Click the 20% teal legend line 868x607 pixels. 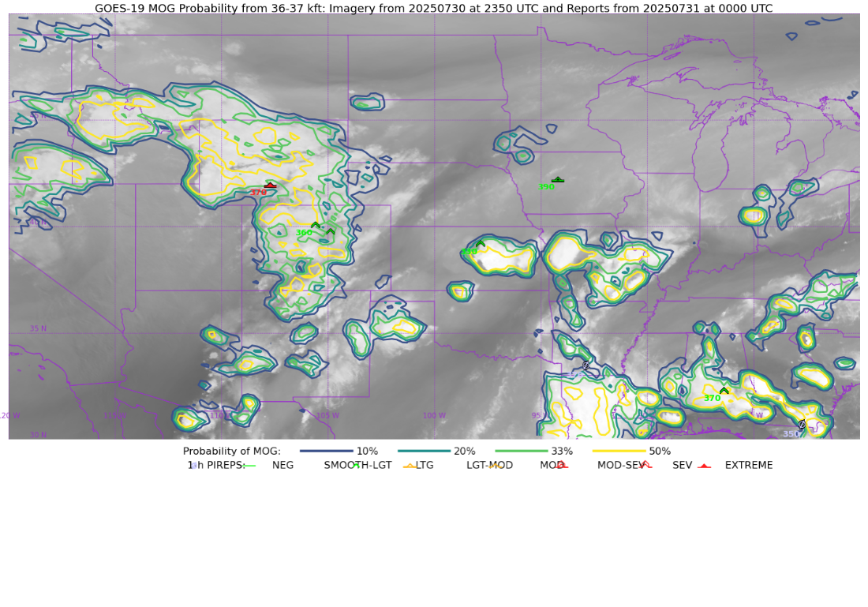pyautogui.click(x=424, y=452)
